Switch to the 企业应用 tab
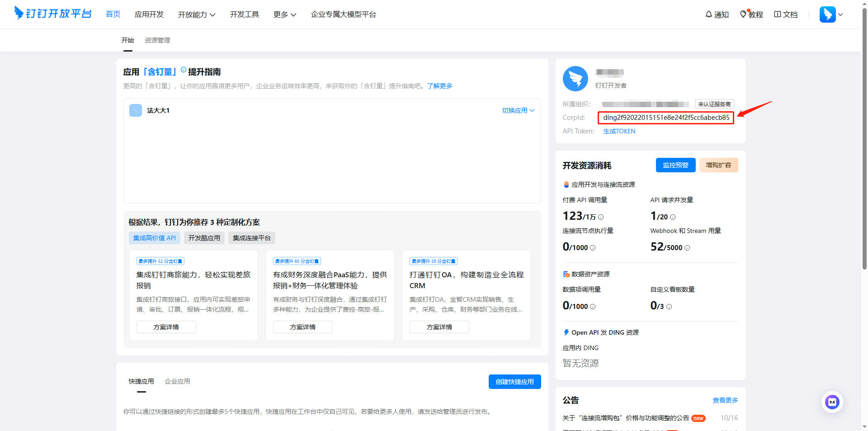The height and width of the screenshot is (431, 868). pyautogui.click(x=177, y=381)
